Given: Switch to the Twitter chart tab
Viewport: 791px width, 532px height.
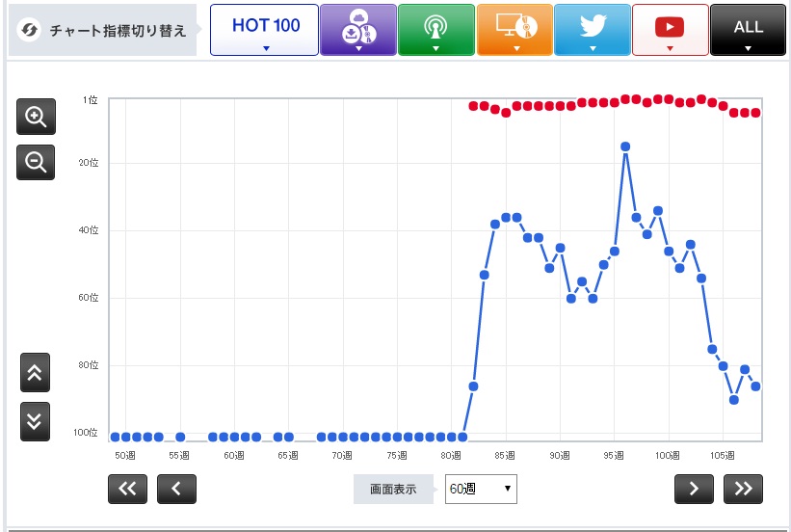Looking at the screenshot, I should click(x=593, y=30).
